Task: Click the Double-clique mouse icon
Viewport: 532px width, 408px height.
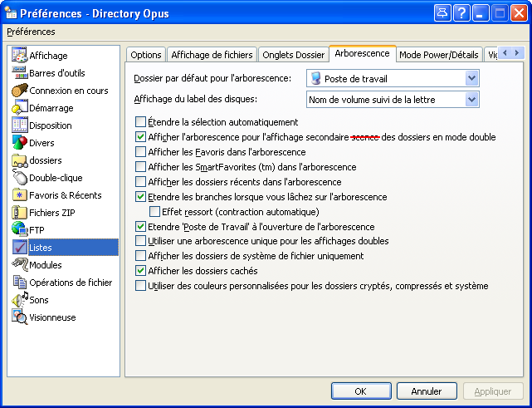Action: click(19, 177)
